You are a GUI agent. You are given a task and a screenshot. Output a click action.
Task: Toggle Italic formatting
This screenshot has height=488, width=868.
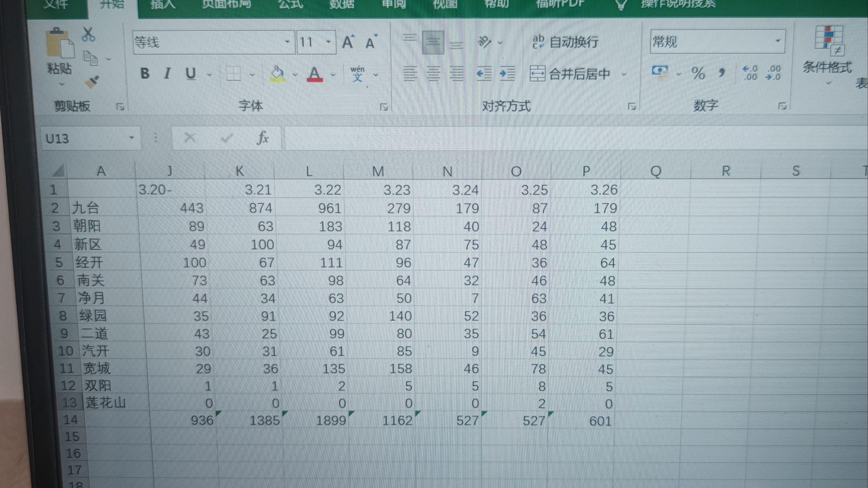[167, 73]
